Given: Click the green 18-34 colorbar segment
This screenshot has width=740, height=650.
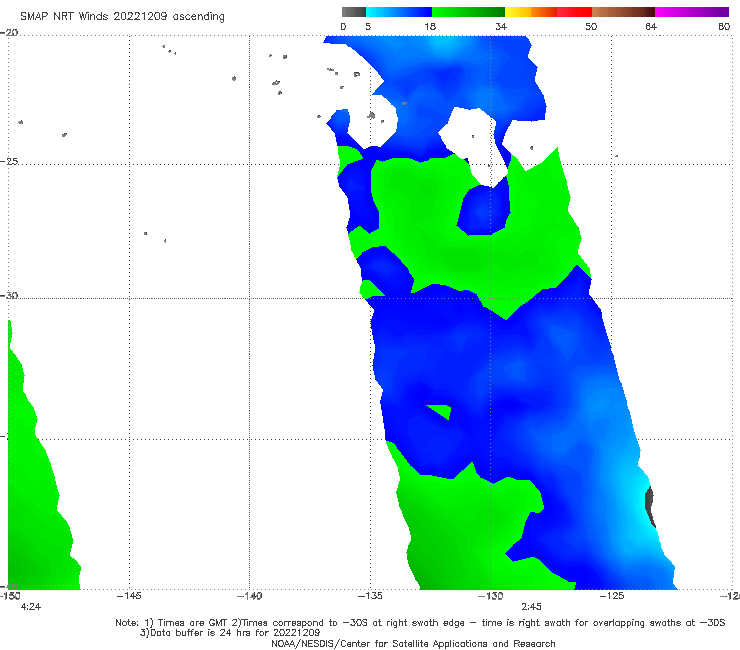Looking at the screenshot, I should click(468, 12).
